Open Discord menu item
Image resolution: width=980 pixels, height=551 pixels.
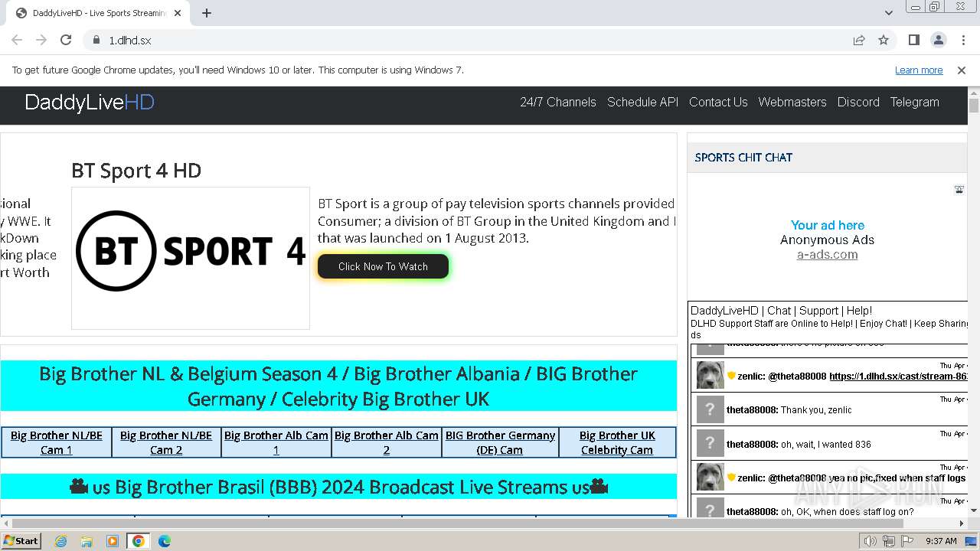tap(858, 102)
